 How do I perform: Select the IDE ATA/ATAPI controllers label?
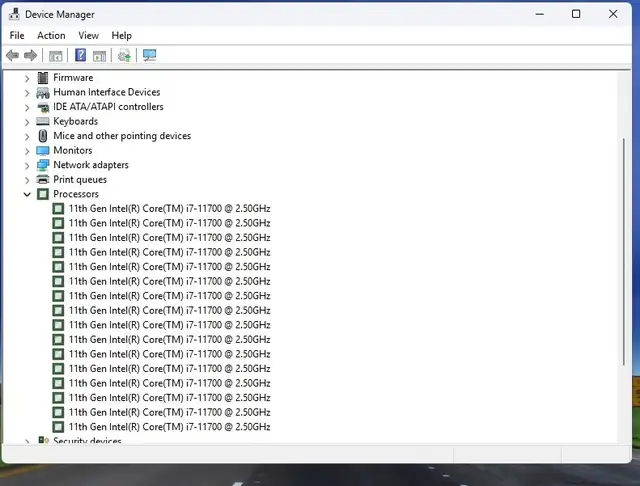[x=108, y=107]
